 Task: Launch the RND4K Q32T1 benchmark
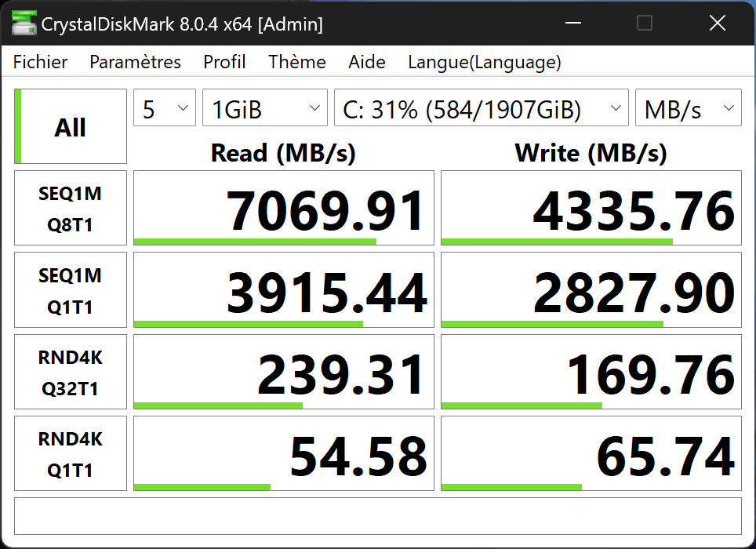click(x=71, y=372)
